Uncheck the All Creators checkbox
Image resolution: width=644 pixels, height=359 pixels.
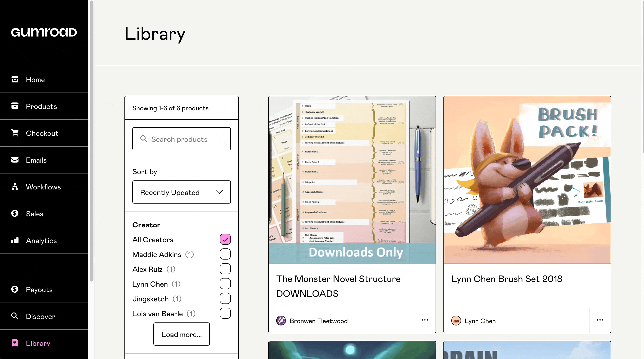[x=225, y=239]
